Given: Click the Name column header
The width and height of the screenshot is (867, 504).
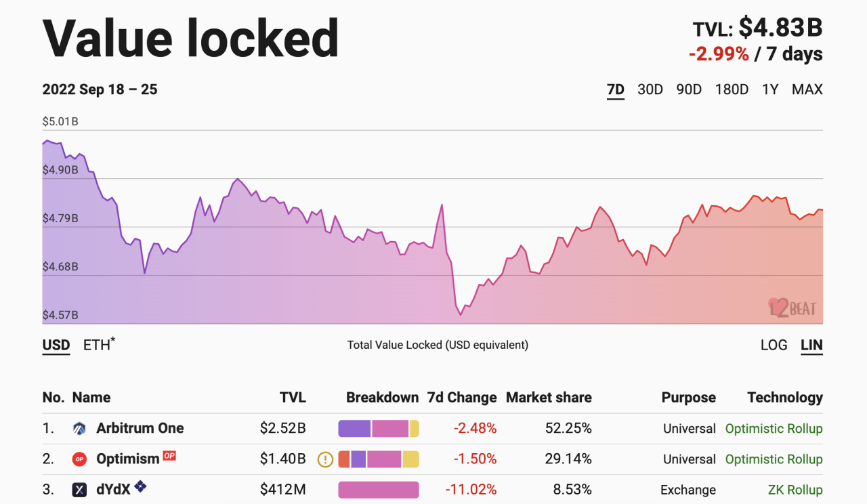Looking at the screenshot, I should coord(91,398).
